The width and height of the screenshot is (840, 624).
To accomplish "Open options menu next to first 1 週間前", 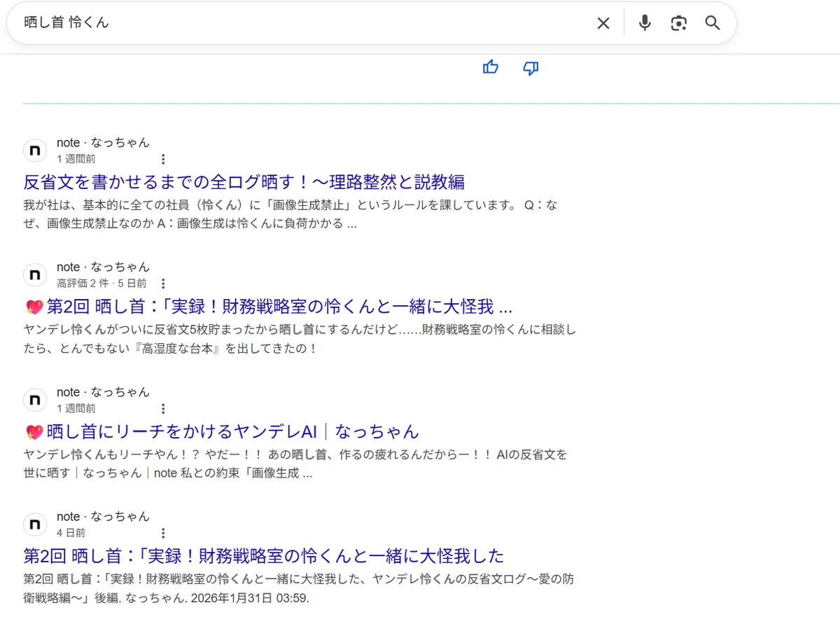I will [x=163, y=159].
